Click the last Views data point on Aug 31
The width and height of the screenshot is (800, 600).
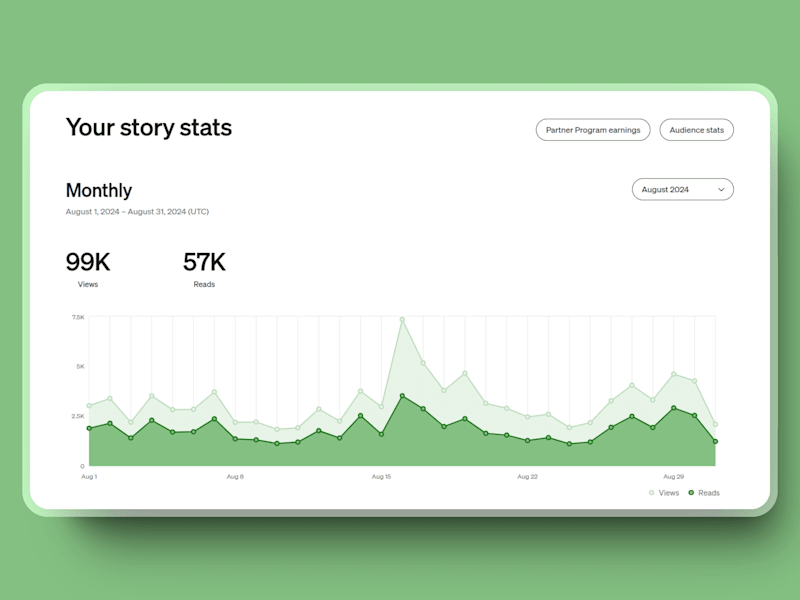click(x=715, y=424)
